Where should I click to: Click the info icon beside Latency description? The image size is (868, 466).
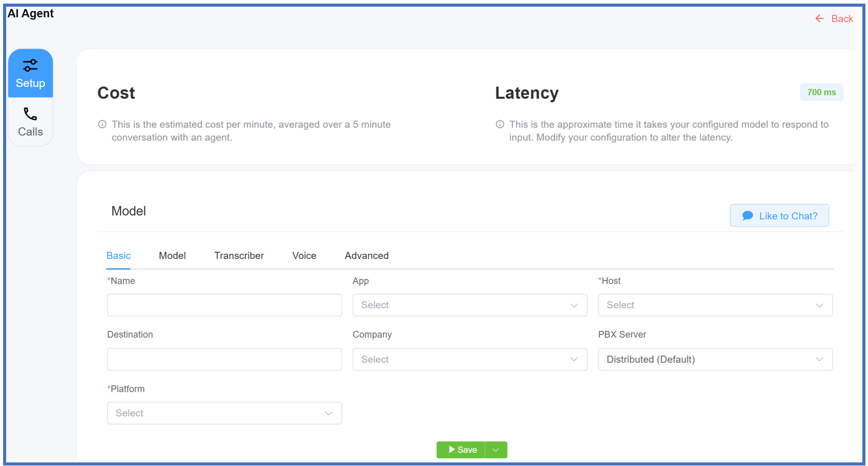click(500, 124)
